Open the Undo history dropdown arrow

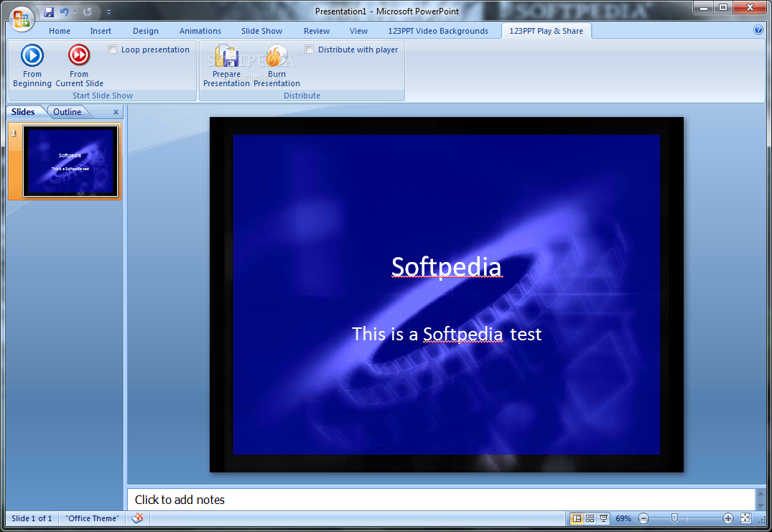(75, 12)
